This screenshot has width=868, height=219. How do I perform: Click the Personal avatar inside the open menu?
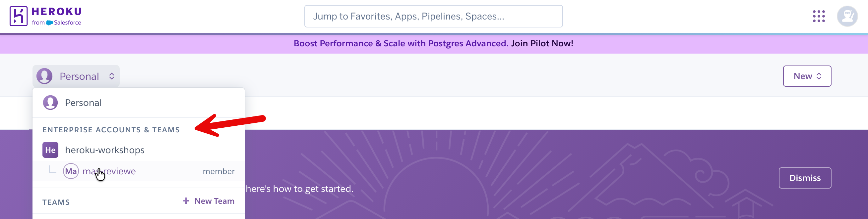[51, 103]
